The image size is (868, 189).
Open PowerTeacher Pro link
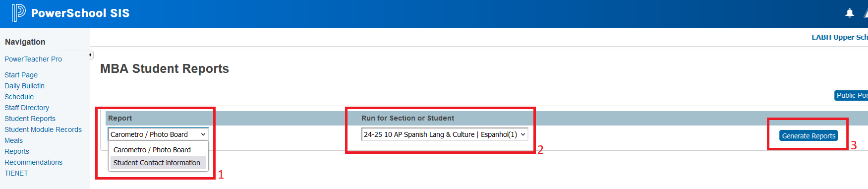[33, 59]
